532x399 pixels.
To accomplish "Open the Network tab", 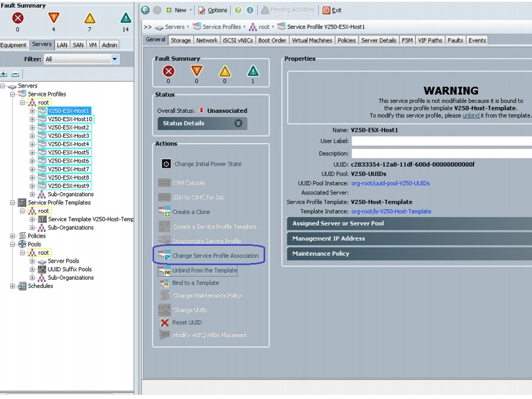I will click(x=207, y=40).
